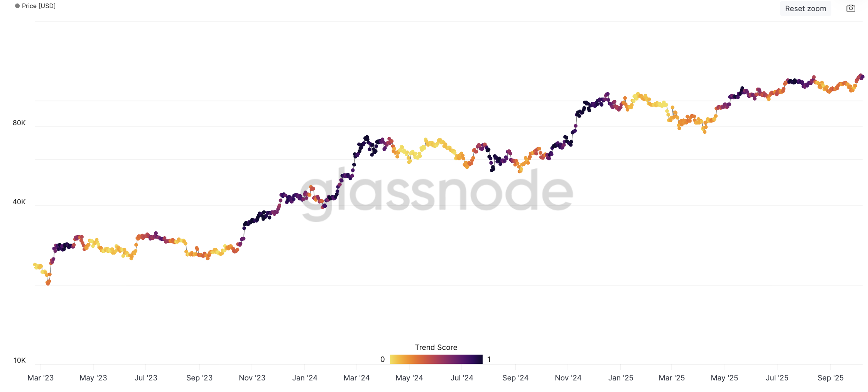
Task: Select the Mar '23 axis label
Action: coord(41,378)
